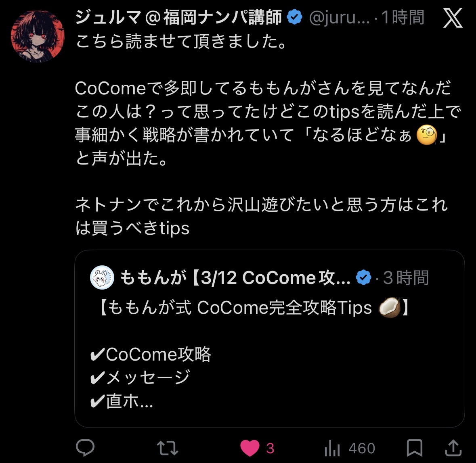The width and height of the screenshot is (476, 463).
Task: Click the like count 3
Action: (270, 448)
